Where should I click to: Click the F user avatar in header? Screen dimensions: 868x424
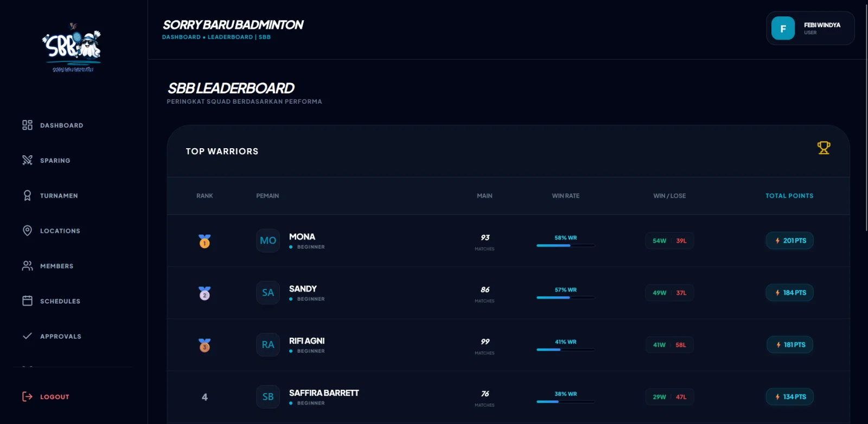tap(783, 28)
